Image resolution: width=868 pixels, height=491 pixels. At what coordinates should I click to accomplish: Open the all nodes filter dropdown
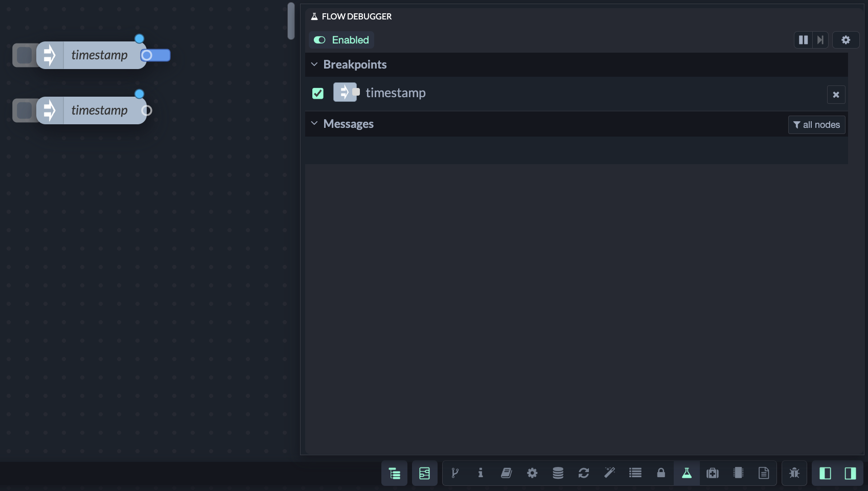click(816, 125)
